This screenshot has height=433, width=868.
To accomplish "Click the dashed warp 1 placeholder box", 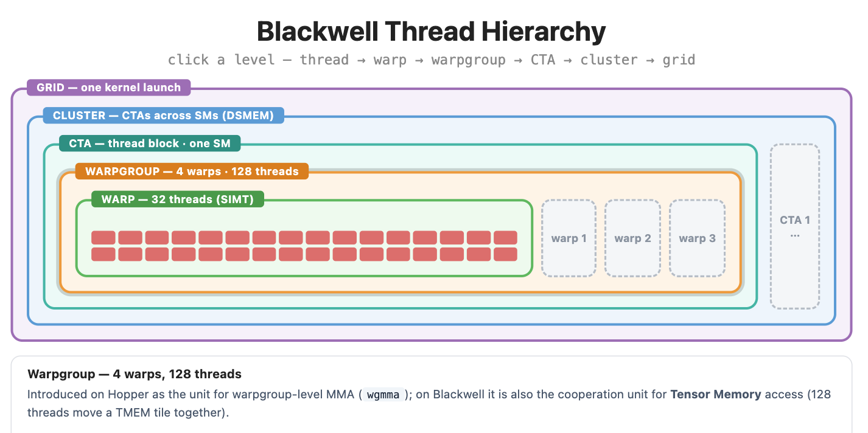I will [569, 238].
